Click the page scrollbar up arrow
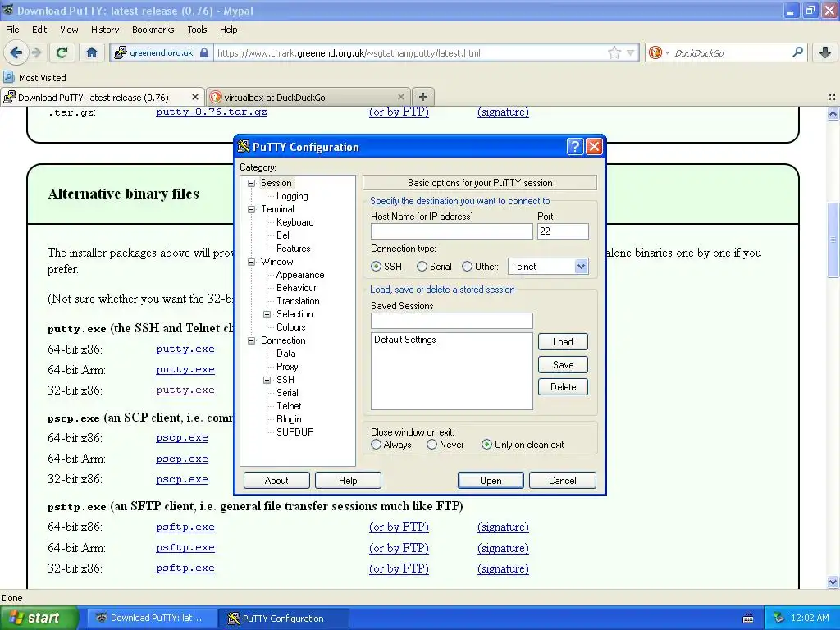The width and height of the screenshot is (840, 630). [833, 113]
